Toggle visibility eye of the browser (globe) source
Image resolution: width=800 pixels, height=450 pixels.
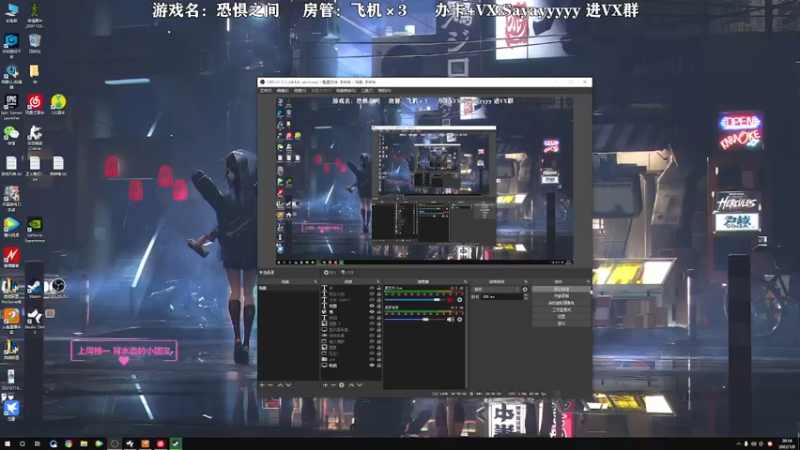click(x=372, y=312)
